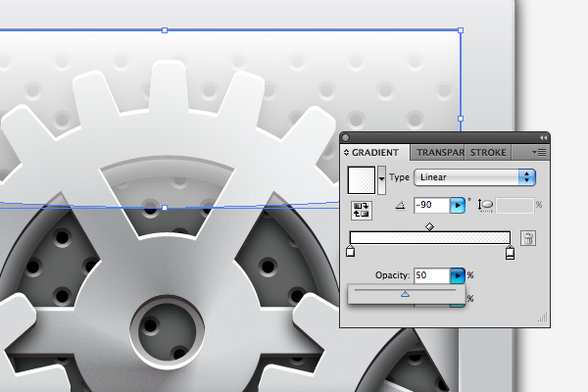Screen dimensions: 588x392
Task: Click the disabled aspect ratio field
Action: [x=514, y=206]
